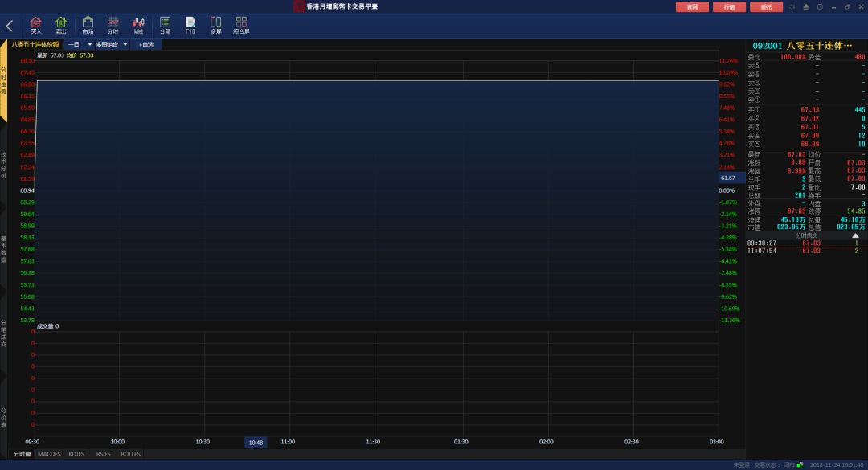
Task: Open the 多屏 multi-screen icon
Action: [216, 25]
